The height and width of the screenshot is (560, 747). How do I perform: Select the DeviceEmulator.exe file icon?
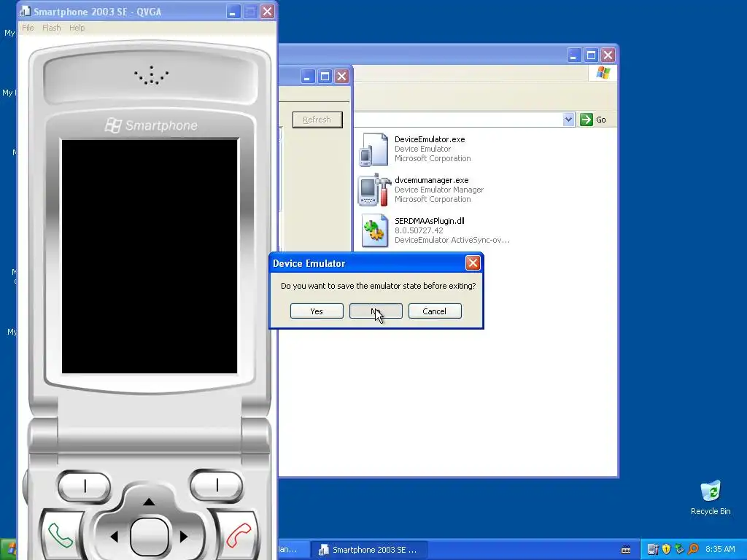(x=373, y=149)
